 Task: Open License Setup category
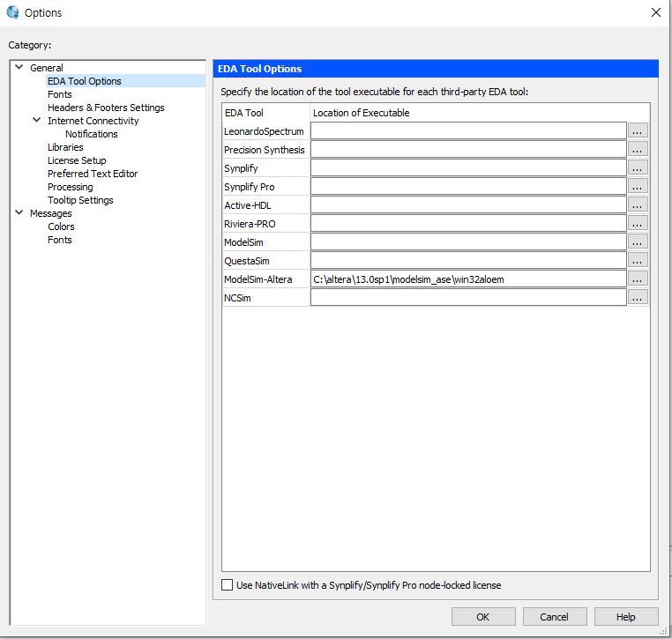[x=77, y=160]
